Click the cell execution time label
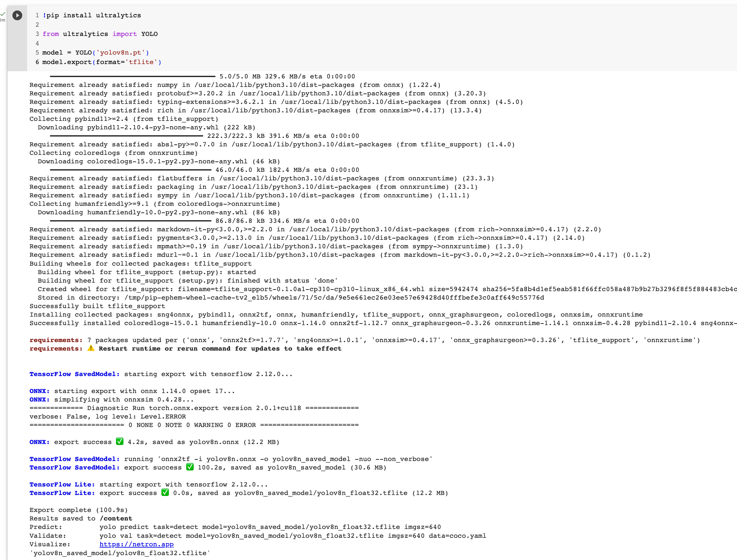Image resolution: width=737 pixels, height=560 pixels. pos(3,20)
